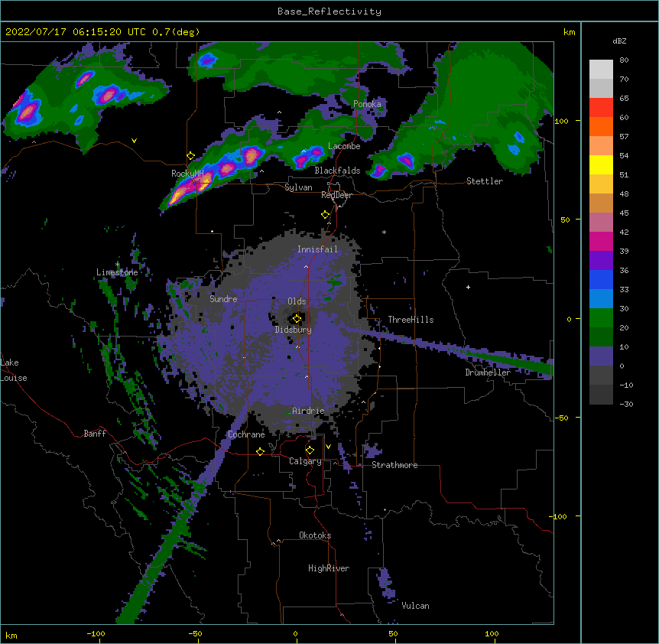Select the magenta 39-42 dBZ swatch
The width and height of the screenshot is (659, 644).
pyautogui.click(x=601, y=241)
